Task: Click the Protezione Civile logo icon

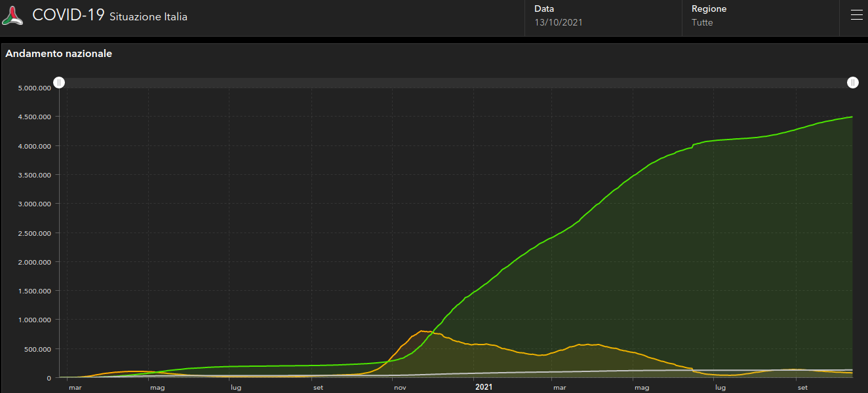Action: point(12,16)
